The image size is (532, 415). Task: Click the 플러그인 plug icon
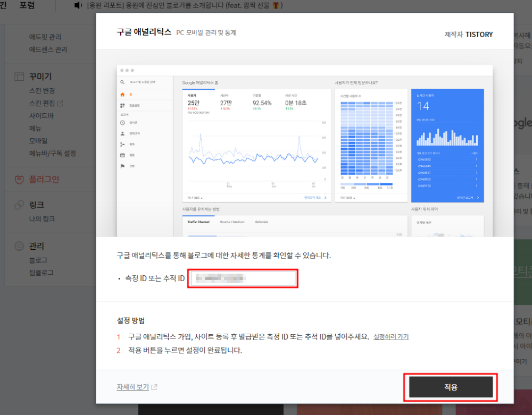click(x=19, y=179)
